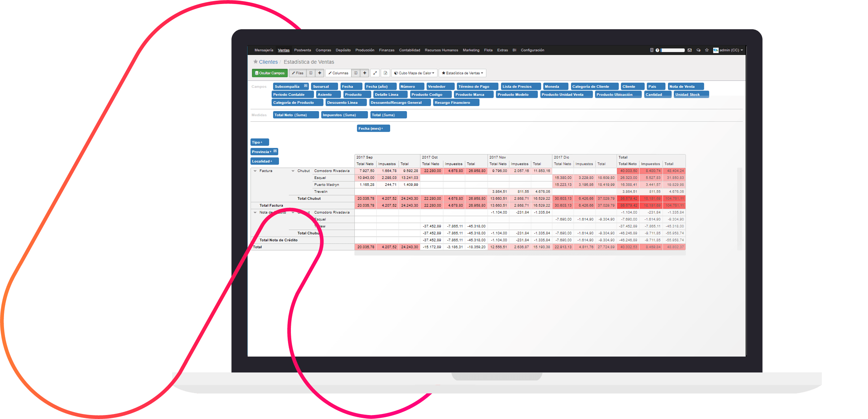Collapse the Nota de Crédito row group

[x=255, y=213]
